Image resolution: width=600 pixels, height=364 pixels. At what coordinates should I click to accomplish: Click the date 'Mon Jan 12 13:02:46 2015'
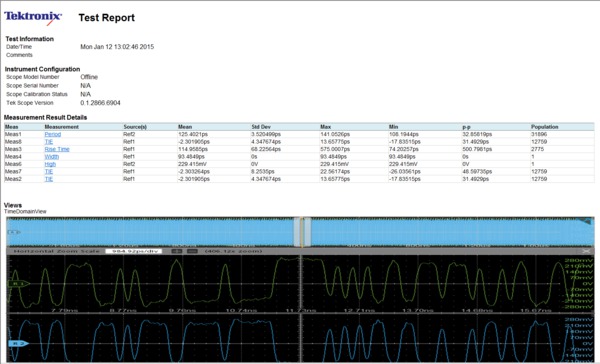(117, 47)
